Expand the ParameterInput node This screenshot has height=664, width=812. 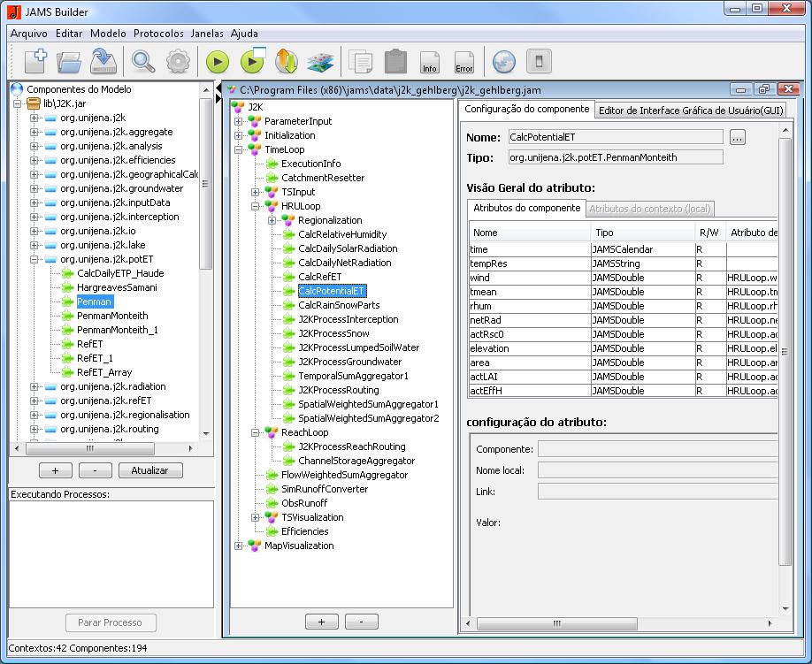pyautogui.click(x=239, y=121)
